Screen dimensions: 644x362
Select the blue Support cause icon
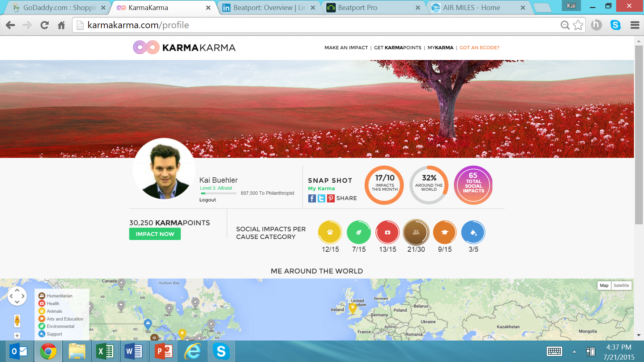(473, 232)
